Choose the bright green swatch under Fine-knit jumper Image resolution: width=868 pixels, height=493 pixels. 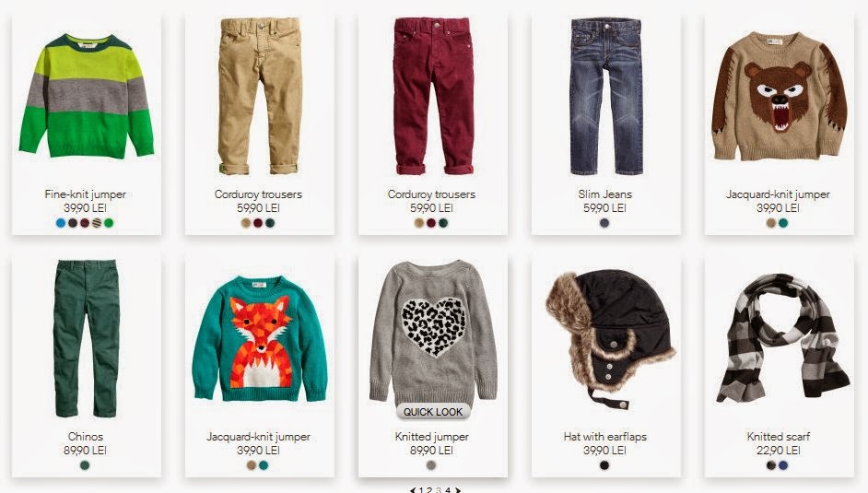point(109,223)
